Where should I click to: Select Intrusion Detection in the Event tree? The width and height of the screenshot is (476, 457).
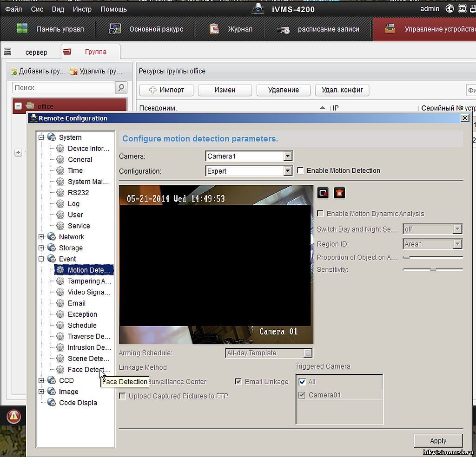coord(89,347)
